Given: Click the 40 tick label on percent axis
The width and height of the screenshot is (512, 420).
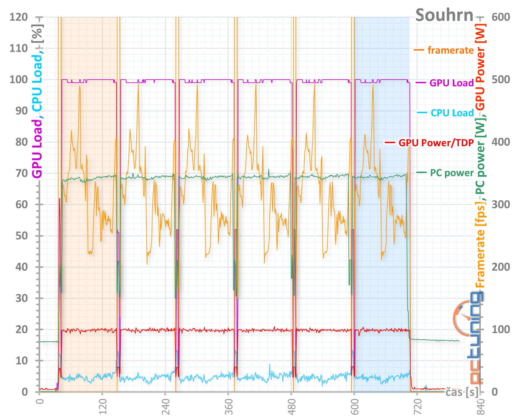Looking at the screenshot, I should 22,267.
